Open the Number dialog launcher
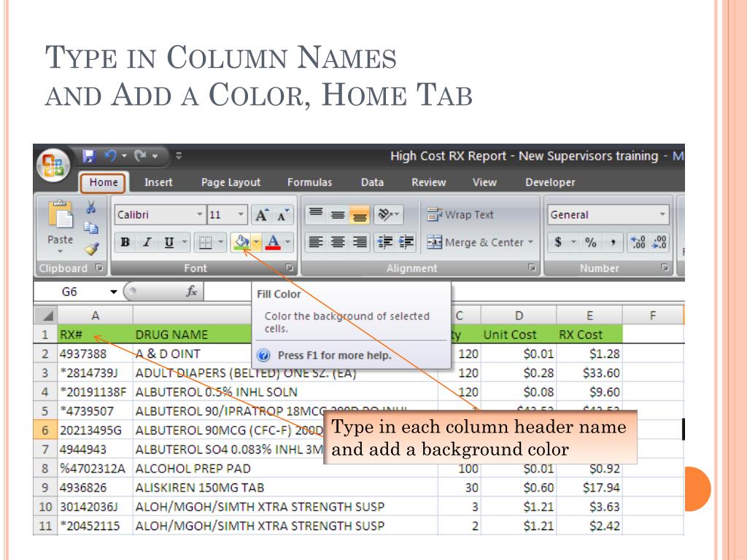The image size is (747, 560). (665, 268)
